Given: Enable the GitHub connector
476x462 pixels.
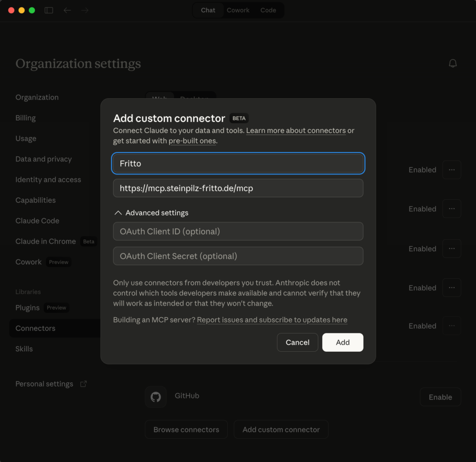Looking at the screenshot, I should point(440,397).
